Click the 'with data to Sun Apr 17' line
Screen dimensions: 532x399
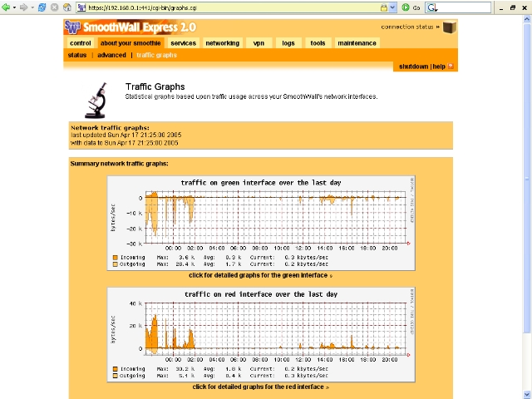(x=124, y=143)
